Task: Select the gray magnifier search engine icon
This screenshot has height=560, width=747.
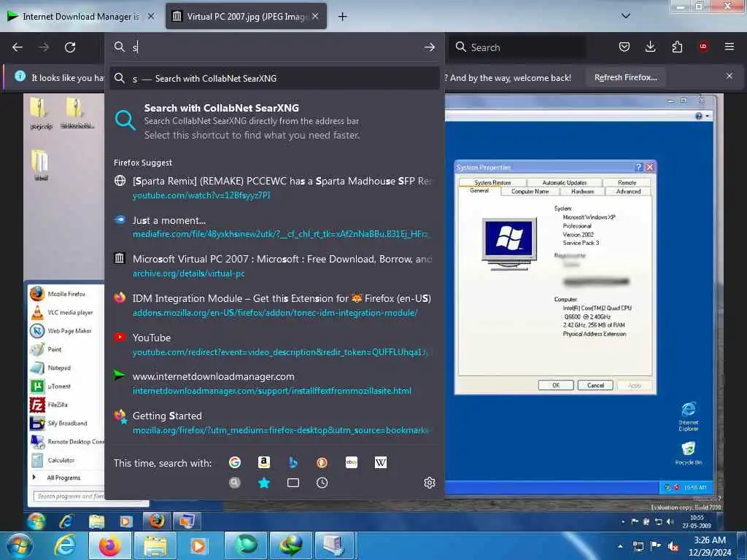Action: coord(234,483)
